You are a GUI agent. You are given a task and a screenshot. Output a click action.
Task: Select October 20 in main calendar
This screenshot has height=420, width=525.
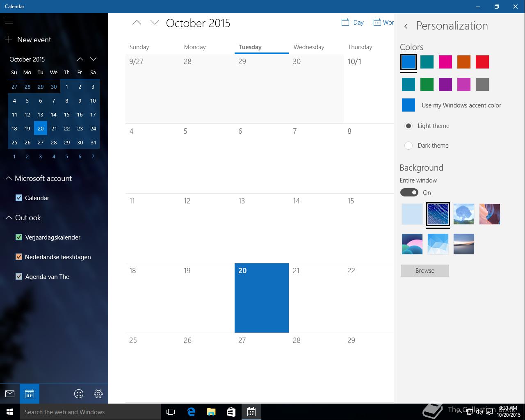[262, 298]
